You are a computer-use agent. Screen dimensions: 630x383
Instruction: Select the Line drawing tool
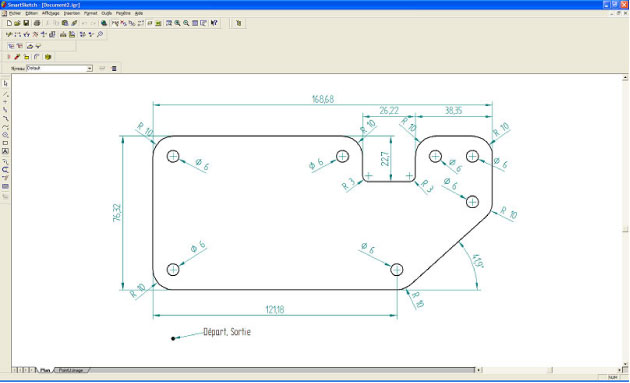[x=5, y=94]
